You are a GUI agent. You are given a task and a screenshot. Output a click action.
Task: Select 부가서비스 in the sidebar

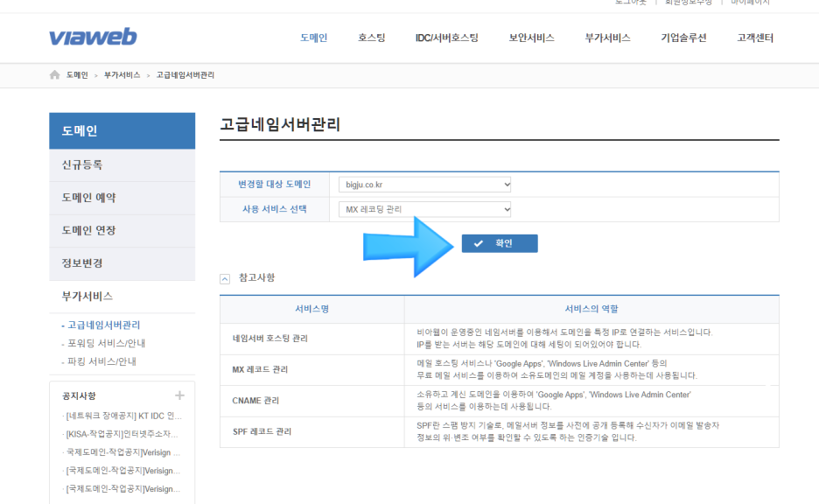click(122, 297)
